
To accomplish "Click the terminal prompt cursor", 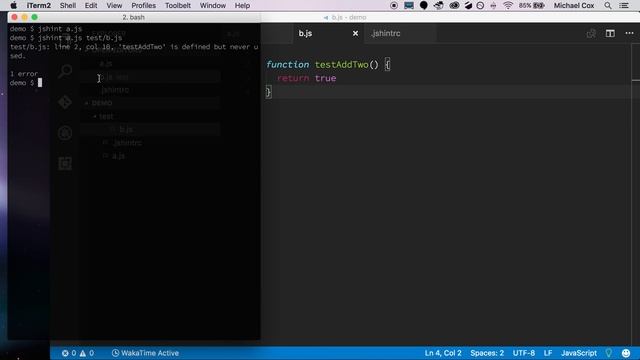I will (x=40, y=83).
